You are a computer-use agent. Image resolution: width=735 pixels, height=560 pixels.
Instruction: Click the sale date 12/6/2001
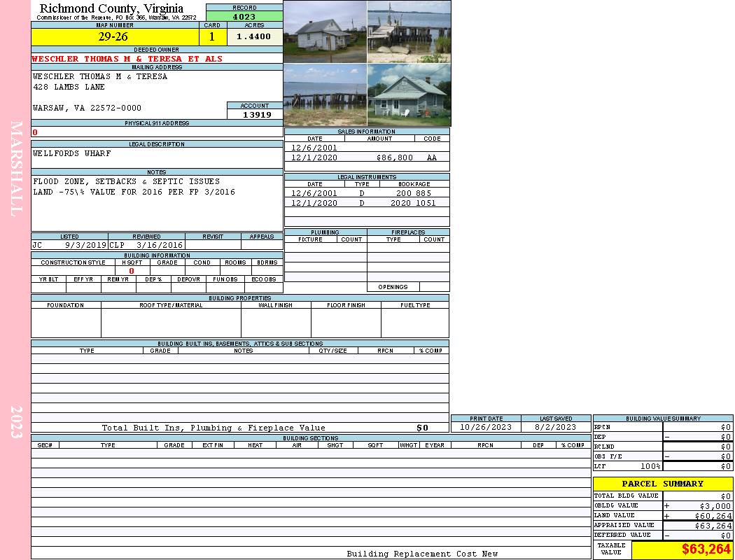(x=314, y=148)
